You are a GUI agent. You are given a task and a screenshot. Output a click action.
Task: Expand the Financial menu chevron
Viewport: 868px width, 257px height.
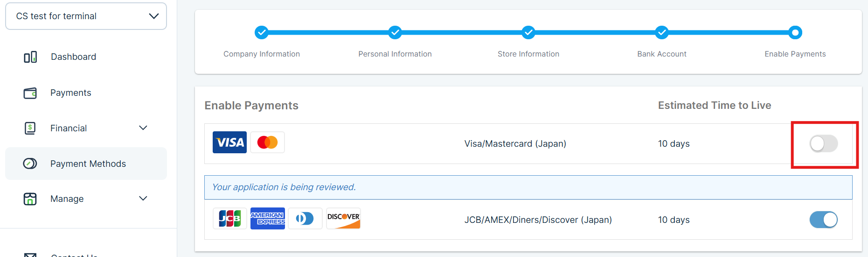[143, 128]
